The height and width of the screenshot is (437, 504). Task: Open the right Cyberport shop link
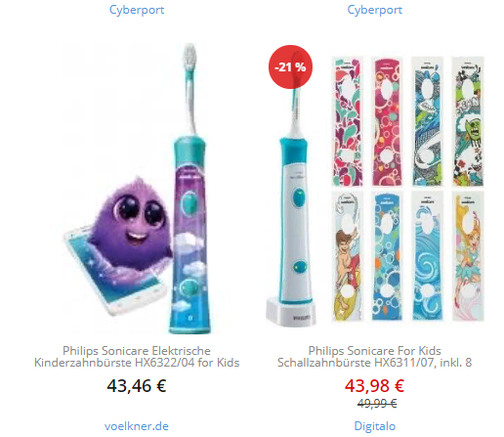375,10
